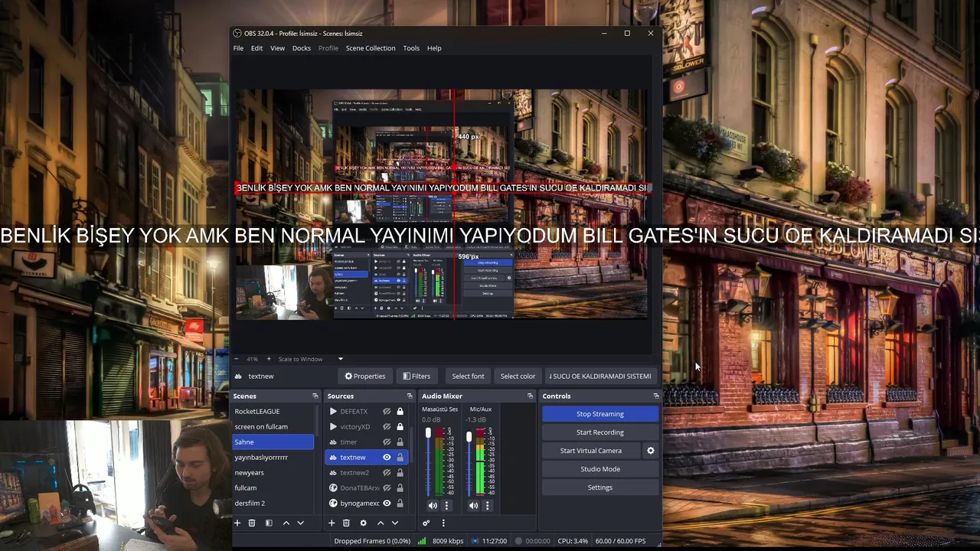Unlock the DEFEATX source
The image size is (980, 551).
(400, 411)
